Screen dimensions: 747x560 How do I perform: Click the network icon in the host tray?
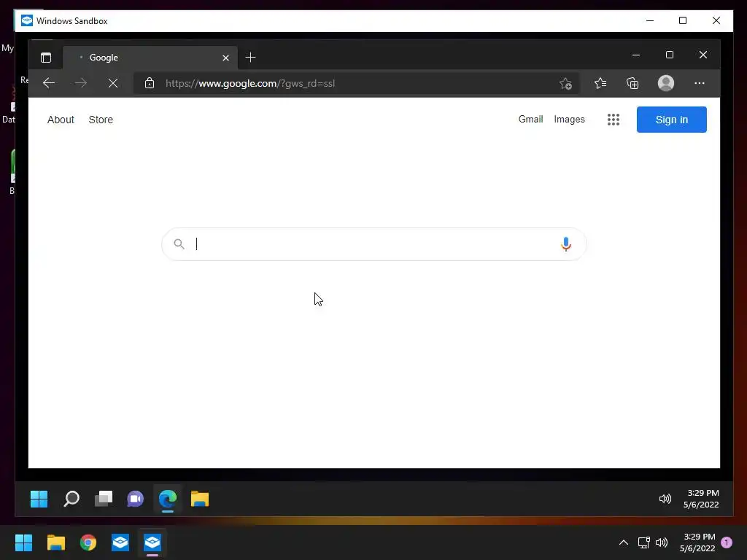(x=643, y=542)
